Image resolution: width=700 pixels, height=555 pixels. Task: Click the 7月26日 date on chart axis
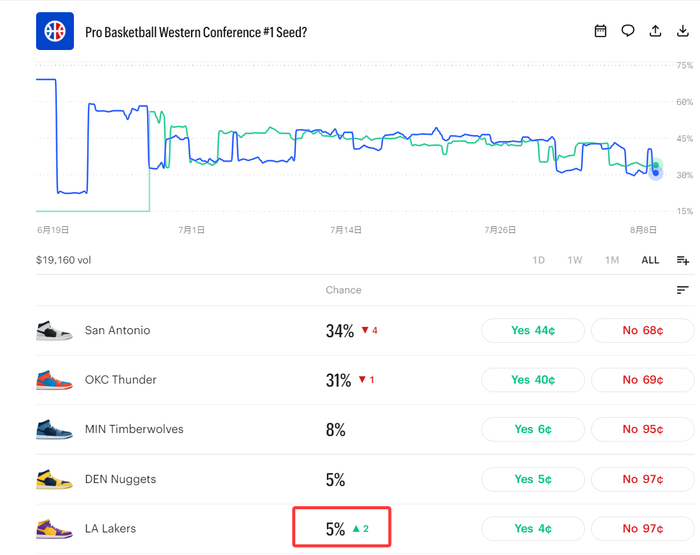(500, 230)
